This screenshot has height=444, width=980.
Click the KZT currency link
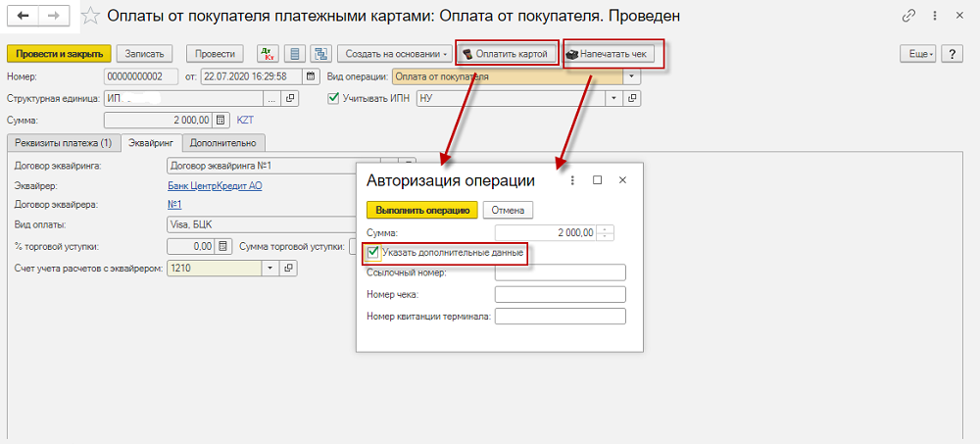[246, 120]
